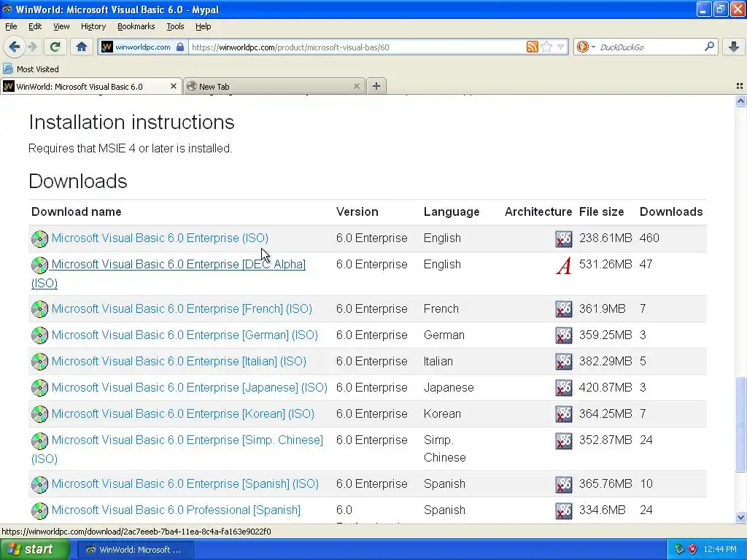Open the Bookmarks menu
The width and height of the screenshot is (747, 560).
pos(136,26)
